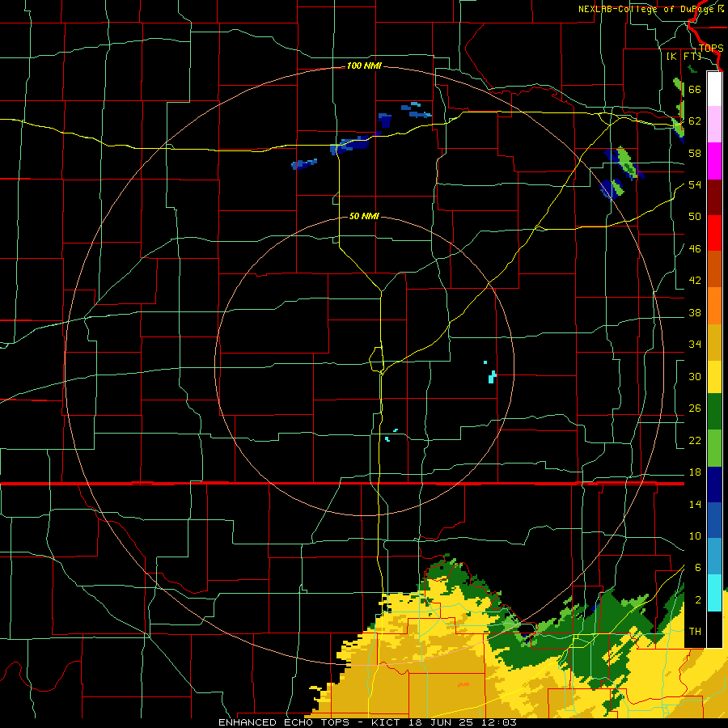Viewport: 728px width, 728px height.
Task: Click the "[K FT]" units label
Action: (684, 57)
